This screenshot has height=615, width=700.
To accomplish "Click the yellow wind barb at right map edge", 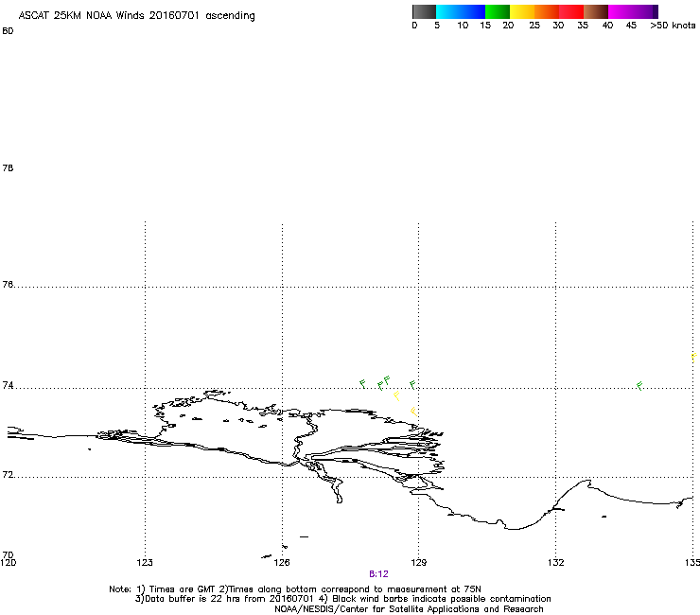I will click(694, 357).
